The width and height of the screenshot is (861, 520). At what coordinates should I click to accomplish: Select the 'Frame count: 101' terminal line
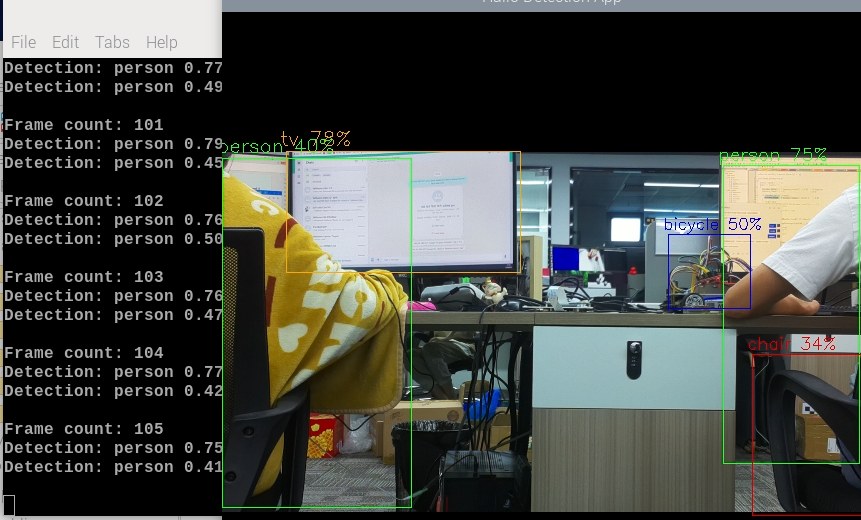(x=83, y=125)
